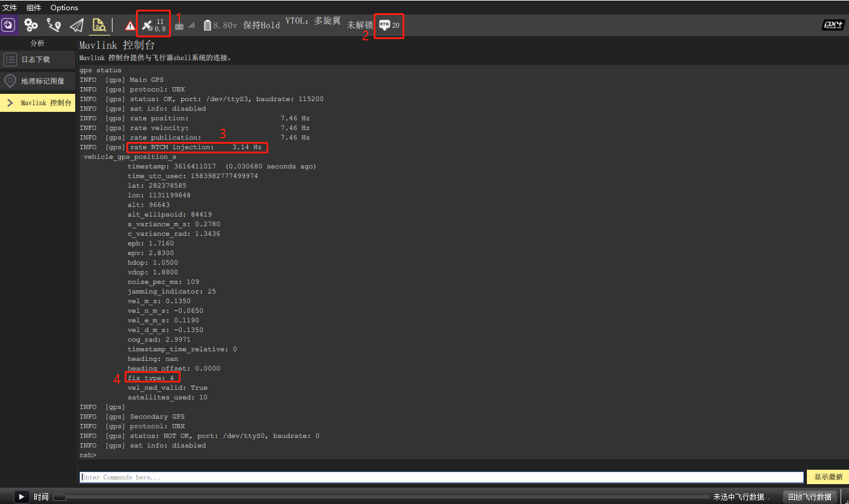Click the 显示最新 button
The width and height of the screenshot is (849, 504).
pos(828,476)
